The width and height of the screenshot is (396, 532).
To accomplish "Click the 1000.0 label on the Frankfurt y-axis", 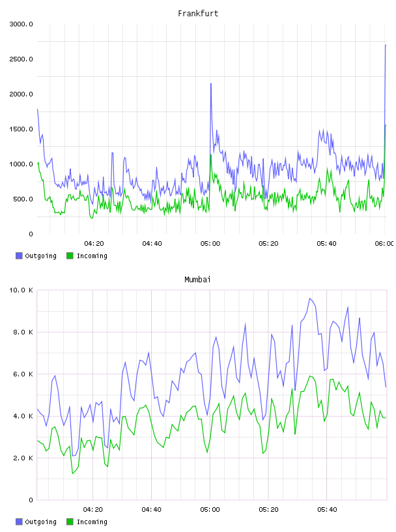I will (21, 164).
